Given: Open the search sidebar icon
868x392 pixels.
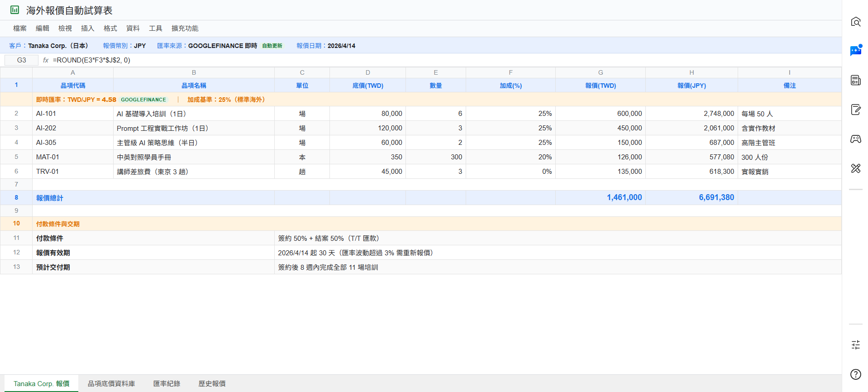Looking at the screenshot, I should [855, 21].
